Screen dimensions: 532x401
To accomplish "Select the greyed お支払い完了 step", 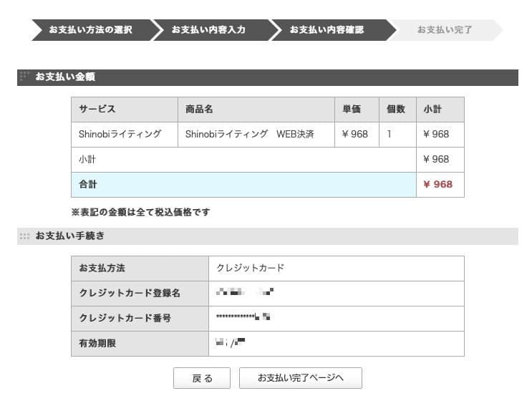I will 445,30.
